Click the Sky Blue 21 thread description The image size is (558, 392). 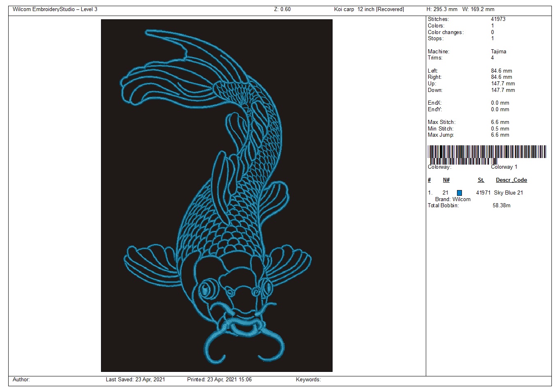[508, 193]
